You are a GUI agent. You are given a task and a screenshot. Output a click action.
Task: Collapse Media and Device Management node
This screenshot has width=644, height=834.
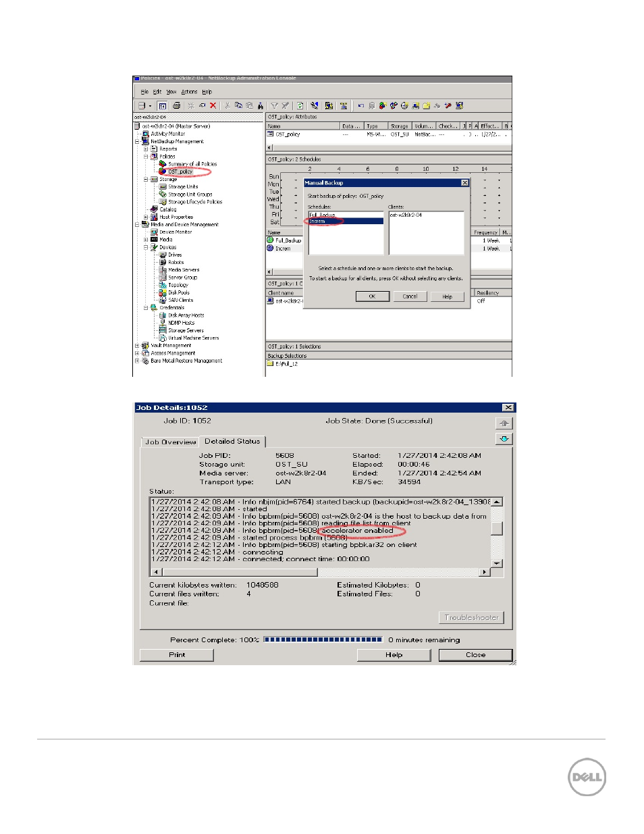coord(137,225)
